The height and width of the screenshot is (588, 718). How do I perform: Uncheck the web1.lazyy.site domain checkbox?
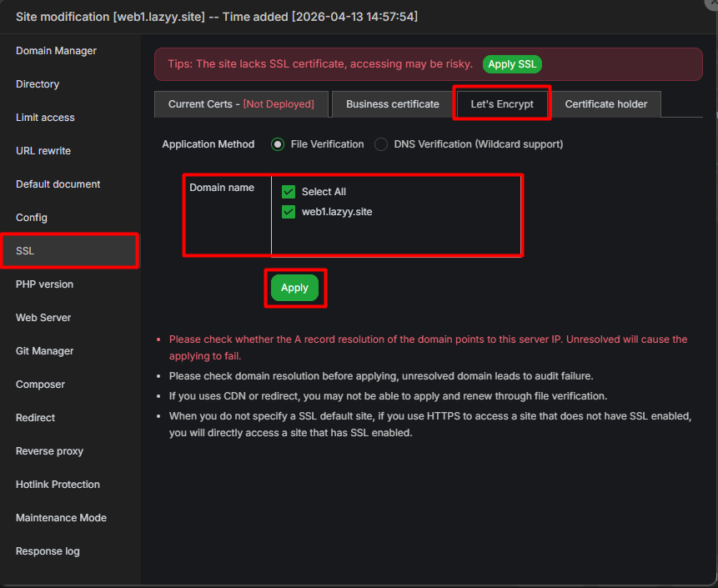tap(289, 212)
